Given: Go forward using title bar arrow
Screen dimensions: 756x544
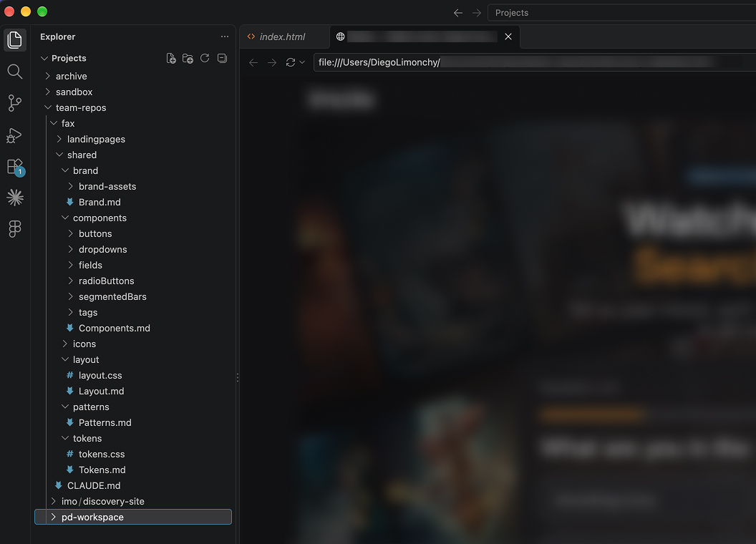Looking at the screenshot, I should tap(477, 13).
